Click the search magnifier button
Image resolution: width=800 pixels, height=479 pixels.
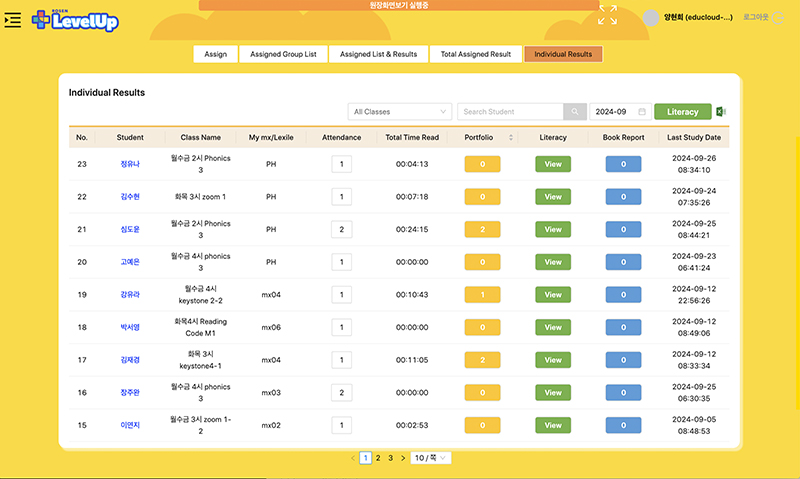click(x=576, y=112)
